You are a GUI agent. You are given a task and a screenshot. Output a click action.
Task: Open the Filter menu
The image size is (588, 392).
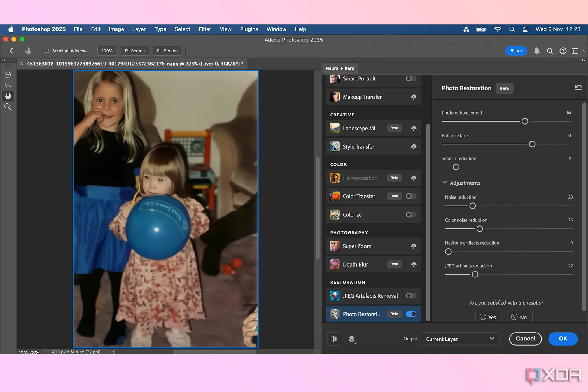point(205,29)
